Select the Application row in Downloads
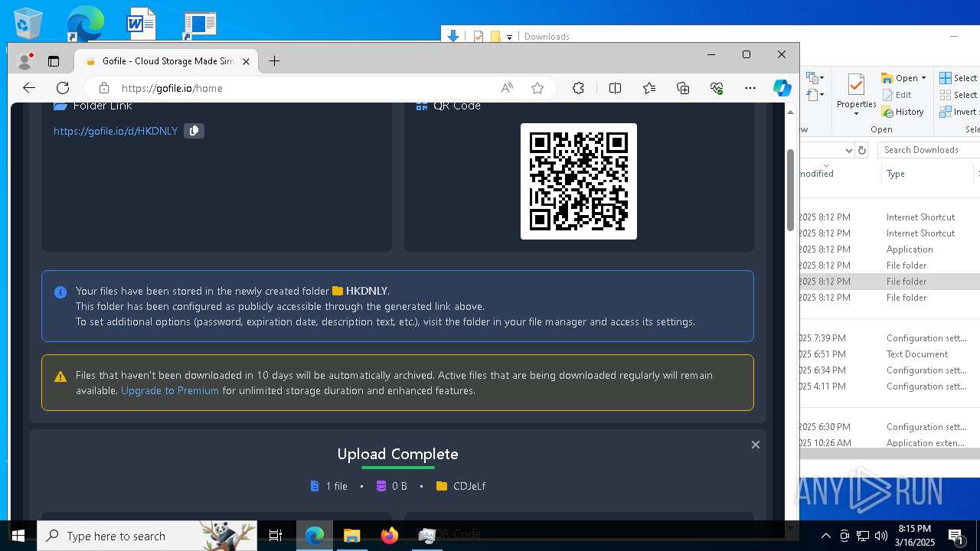This screenshot has height=551, width=980. point(890,249)
